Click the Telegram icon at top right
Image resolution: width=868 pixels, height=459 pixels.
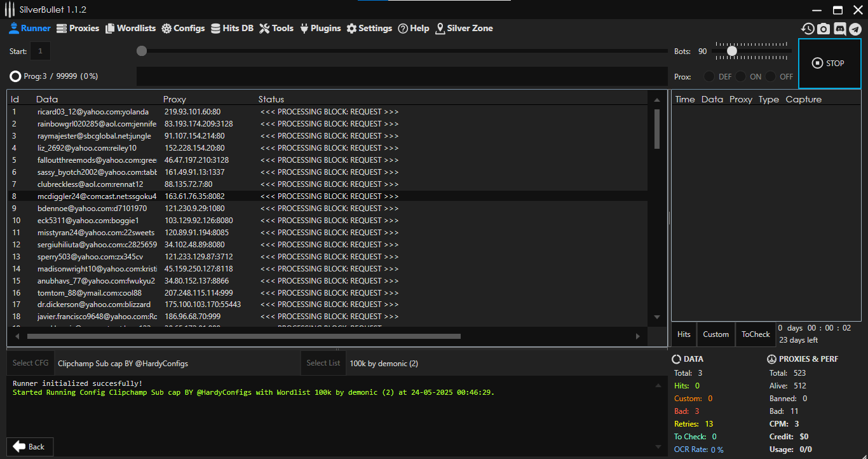click(855, 29)
